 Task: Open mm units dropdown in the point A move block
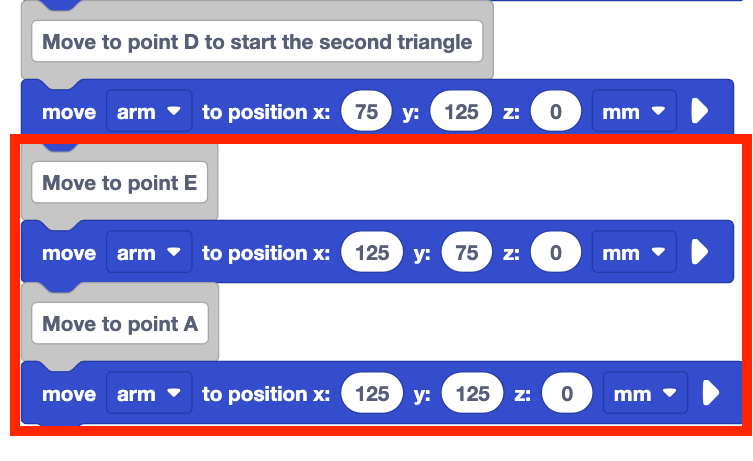coord(645,394)
